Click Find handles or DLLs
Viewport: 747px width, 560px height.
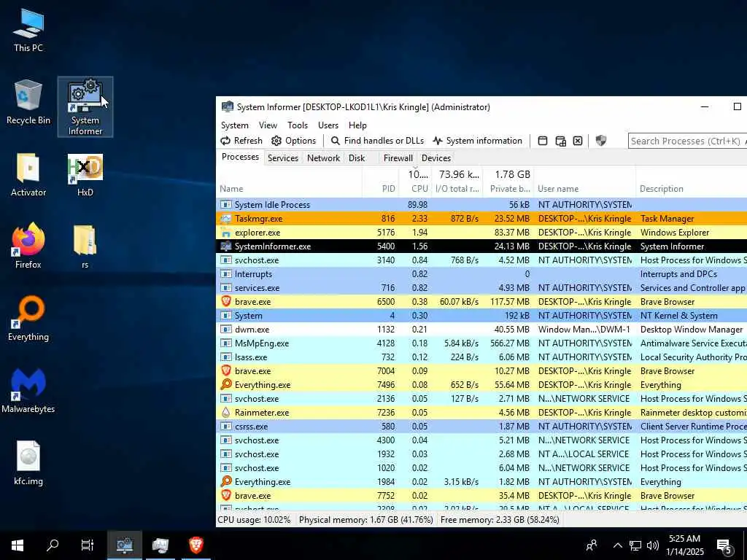pyautogui.click(x=377, y=141)
